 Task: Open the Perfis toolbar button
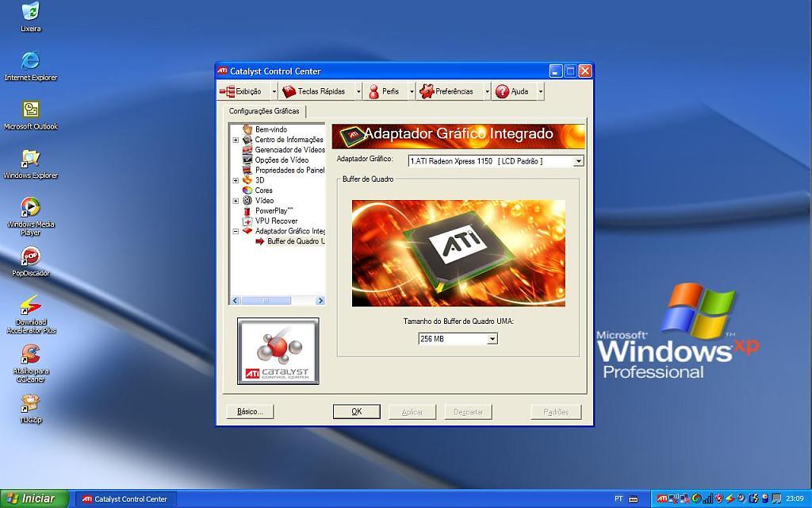click(385, 91)
